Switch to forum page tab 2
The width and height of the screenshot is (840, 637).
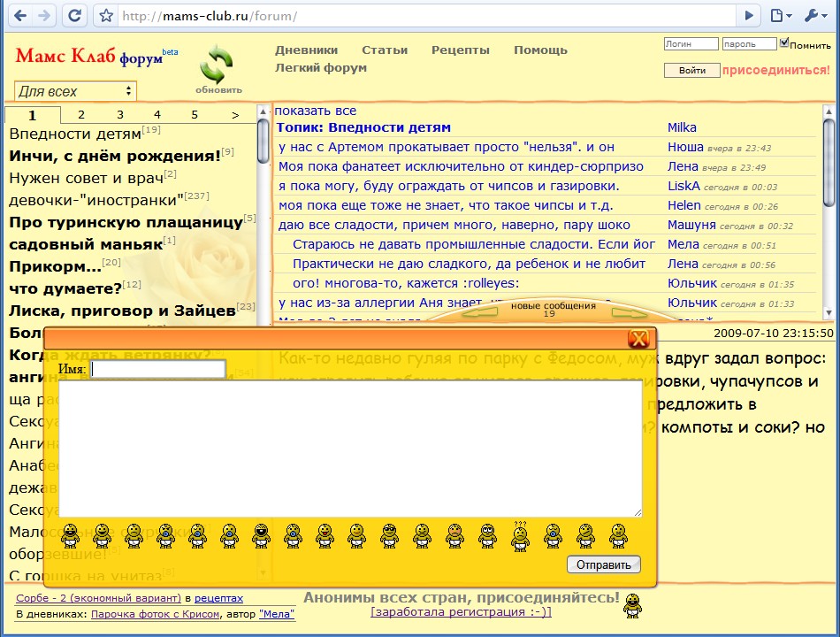[80, 115]
